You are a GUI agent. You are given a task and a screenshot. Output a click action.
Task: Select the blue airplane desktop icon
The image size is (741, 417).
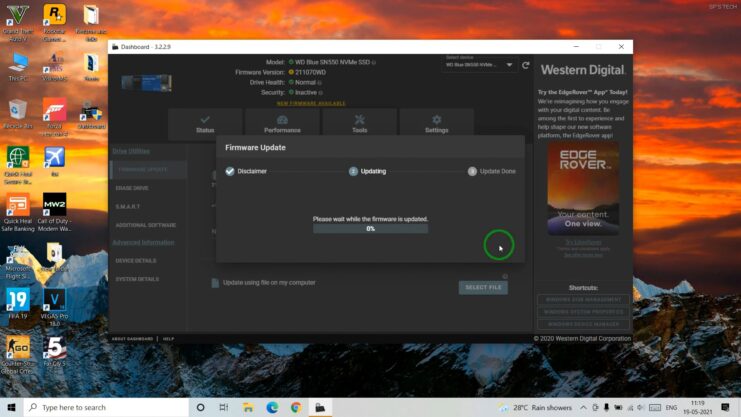[x=54, y=161]
